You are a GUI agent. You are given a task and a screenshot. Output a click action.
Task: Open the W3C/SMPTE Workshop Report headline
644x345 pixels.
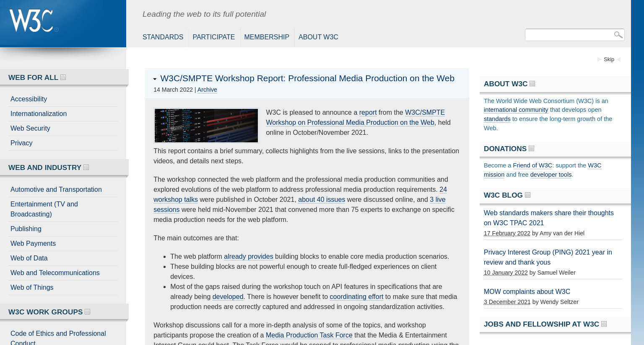point(307,78)
